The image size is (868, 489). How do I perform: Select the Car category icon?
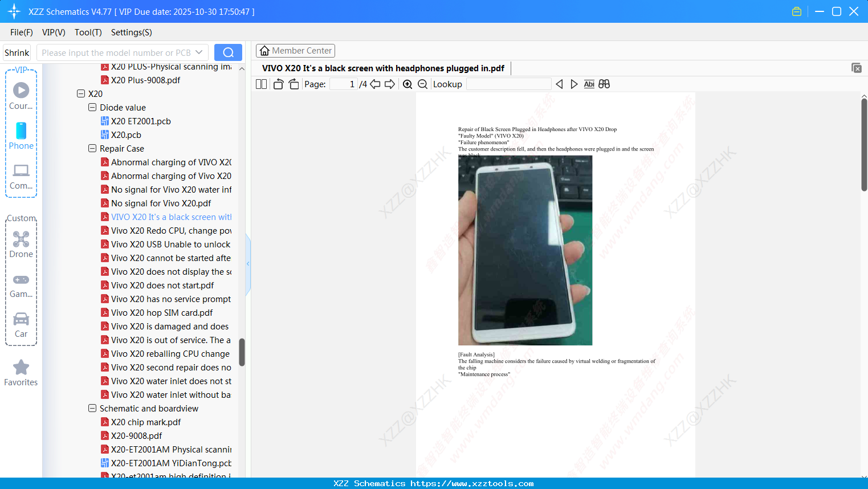(x=21, y=321)
